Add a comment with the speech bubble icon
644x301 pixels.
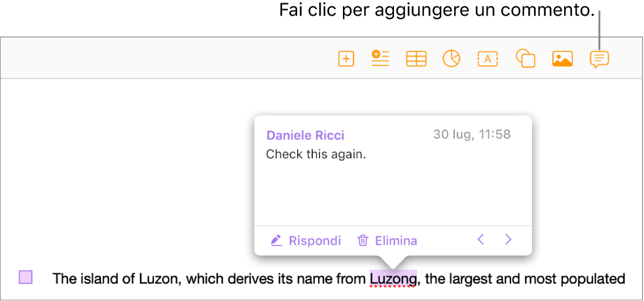pos(599,60)
